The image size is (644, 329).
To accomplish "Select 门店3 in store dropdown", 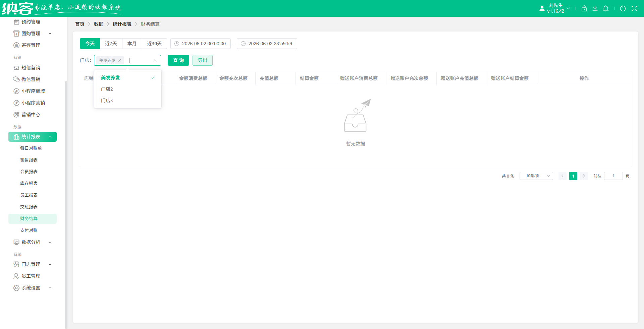I will [x=128, y=101].
